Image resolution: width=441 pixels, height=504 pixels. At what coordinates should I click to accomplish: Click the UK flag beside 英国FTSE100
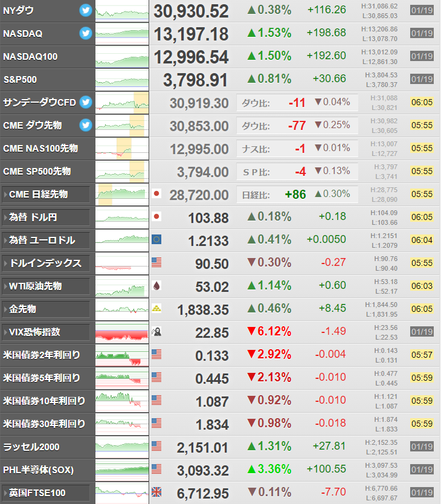pos(156,492)
